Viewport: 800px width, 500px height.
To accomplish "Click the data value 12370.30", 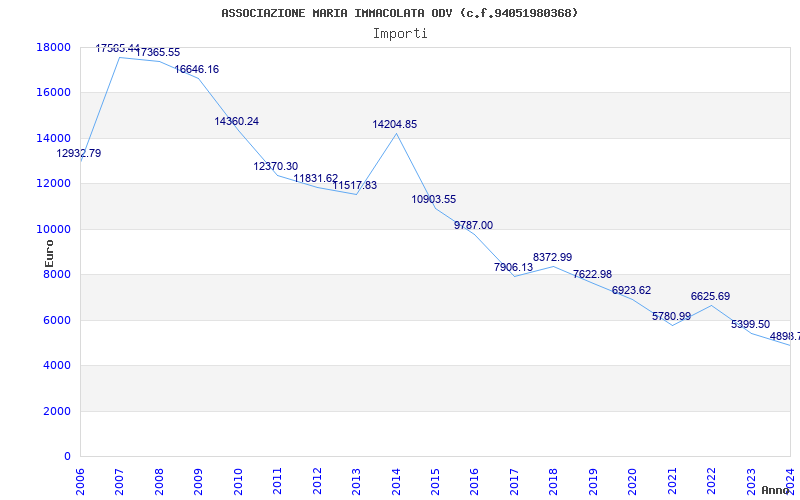I will click(276, 166).
